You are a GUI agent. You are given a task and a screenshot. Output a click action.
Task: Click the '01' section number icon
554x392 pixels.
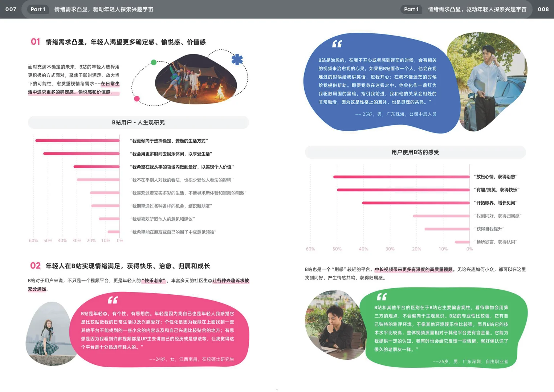[x=35, y=41]
